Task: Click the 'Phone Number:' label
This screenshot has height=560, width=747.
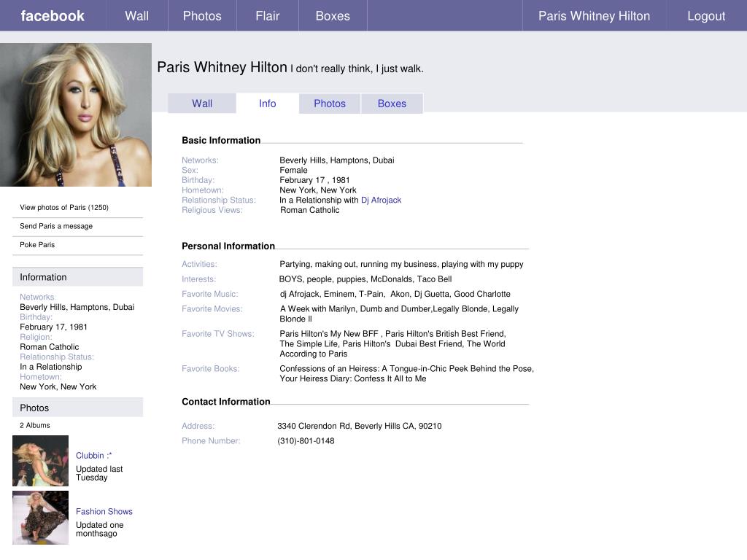Action: pyautogui.click(x=211, y=441)
